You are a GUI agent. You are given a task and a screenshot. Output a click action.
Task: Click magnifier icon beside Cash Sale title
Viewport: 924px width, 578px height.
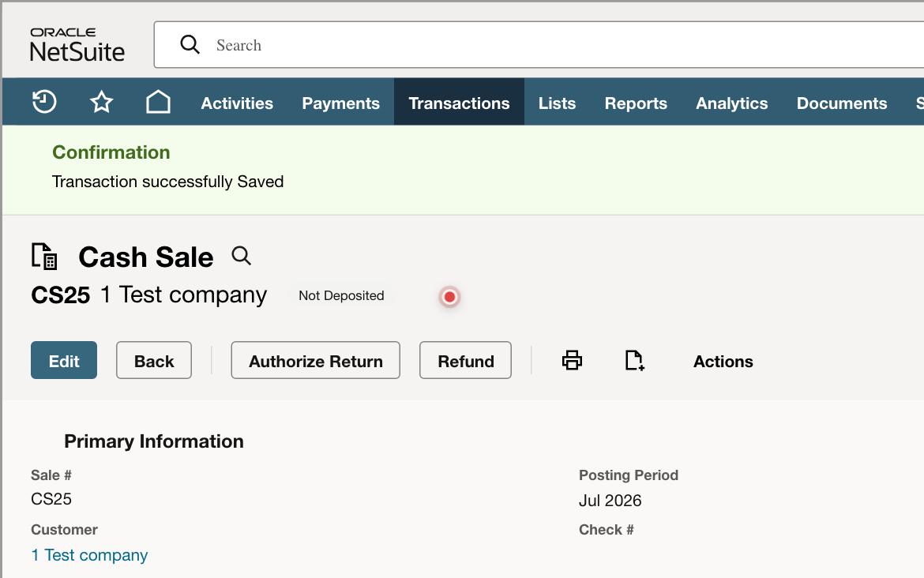241,257
